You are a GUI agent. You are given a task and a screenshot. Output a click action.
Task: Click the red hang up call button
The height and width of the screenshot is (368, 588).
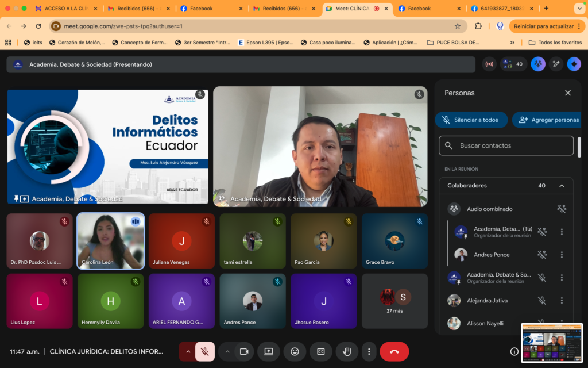click(394, 351)
